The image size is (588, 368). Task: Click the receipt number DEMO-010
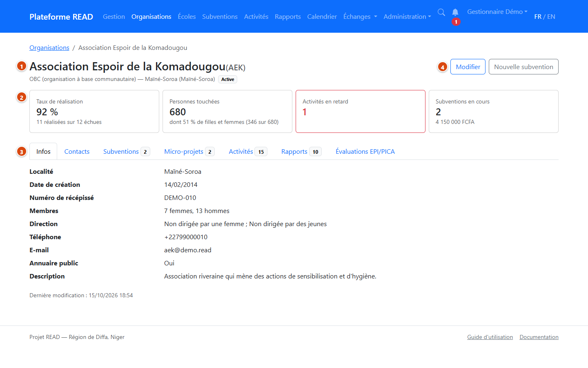click(180, 197)
